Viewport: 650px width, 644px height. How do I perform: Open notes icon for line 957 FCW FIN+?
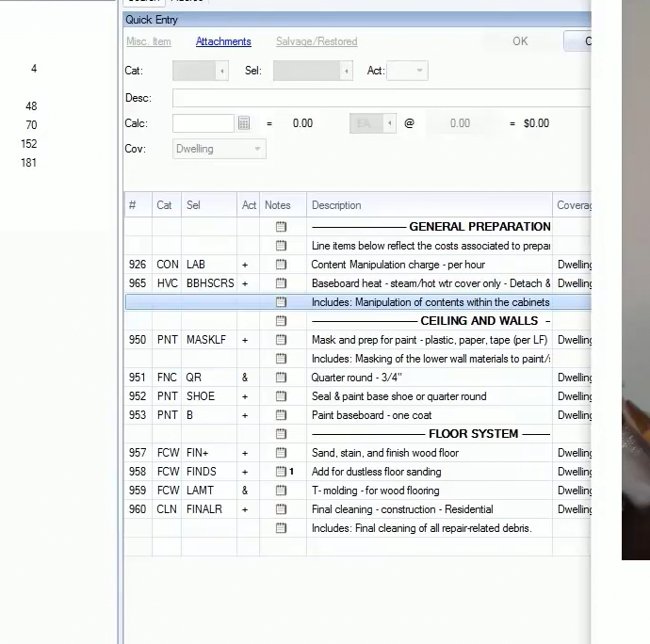click(281, 453)
